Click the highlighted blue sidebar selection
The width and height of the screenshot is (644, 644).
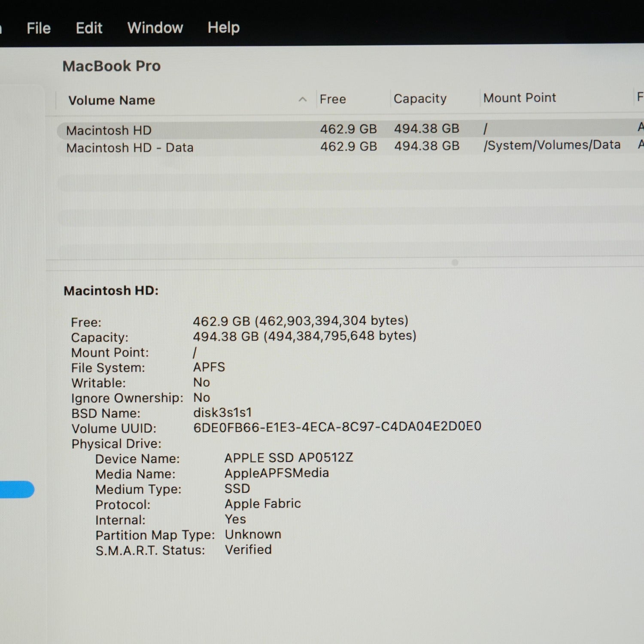pyautogui.click(x=16, y=489)
